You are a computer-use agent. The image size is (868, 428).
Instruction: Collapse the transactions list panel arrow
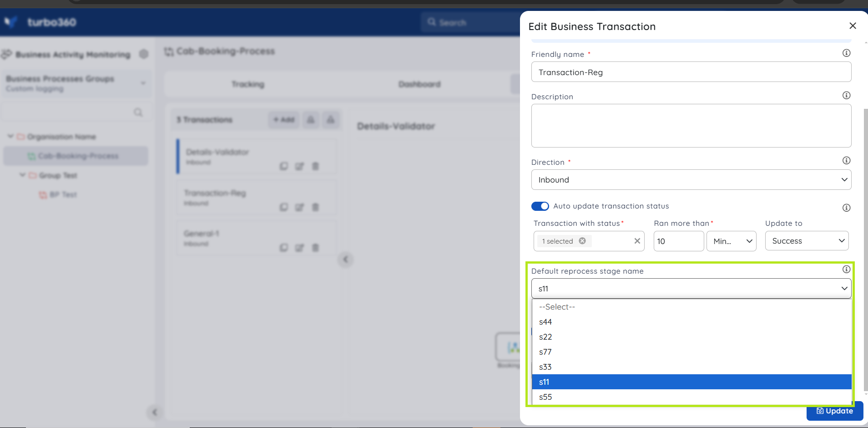[345, 260]
